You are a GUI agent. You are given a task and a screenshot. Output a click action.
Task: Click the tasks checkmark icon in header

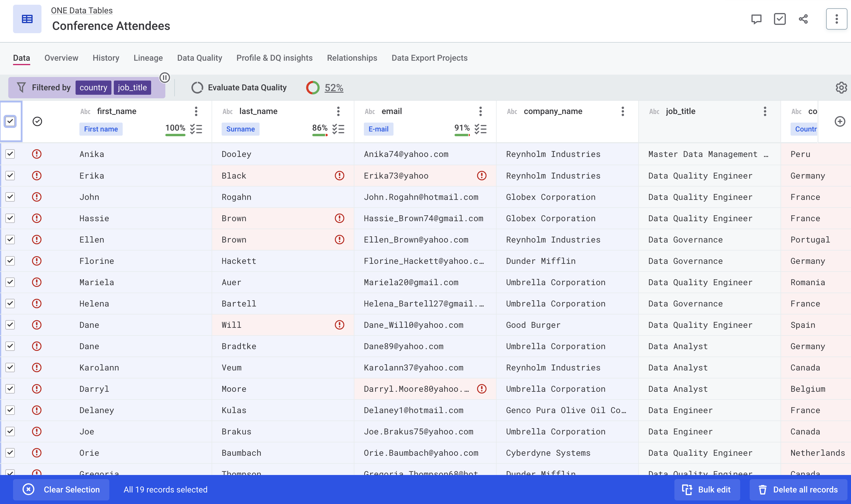(780, 19)
